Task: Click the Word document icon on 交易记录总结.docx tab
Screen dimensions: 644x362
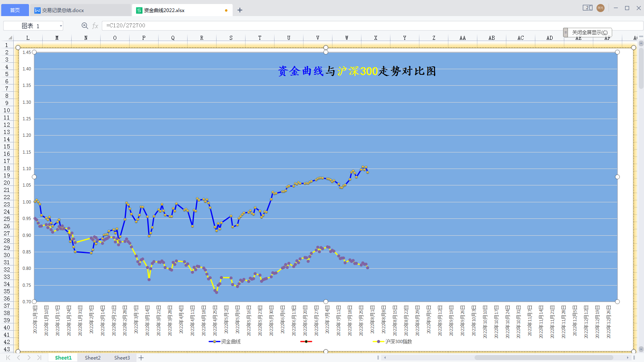Action: tap(37, 10)
